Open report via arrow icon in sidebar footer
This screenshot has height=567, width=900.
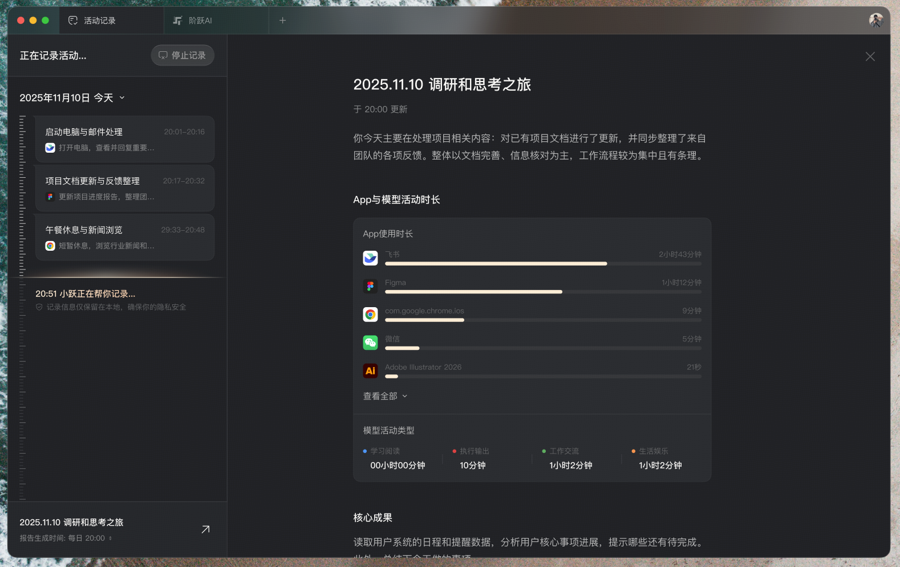205,529
